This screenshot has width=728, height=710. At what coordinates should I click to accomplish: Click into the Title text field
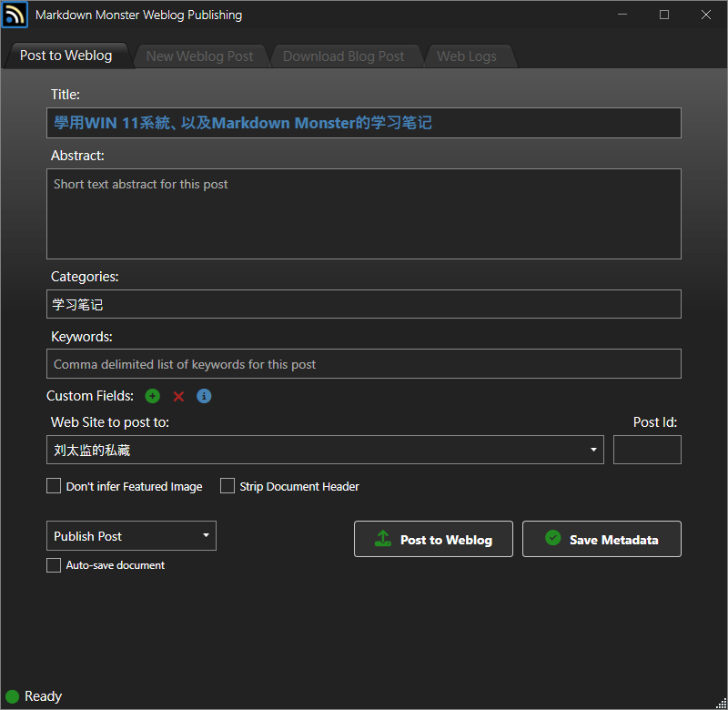point(364,123)
